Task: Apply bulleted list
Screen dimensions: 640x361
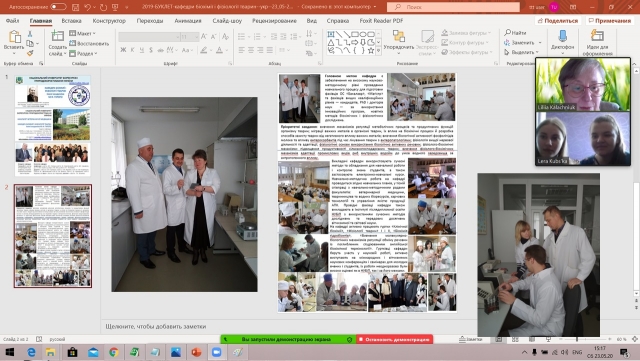Action: (x=241, y=37)
